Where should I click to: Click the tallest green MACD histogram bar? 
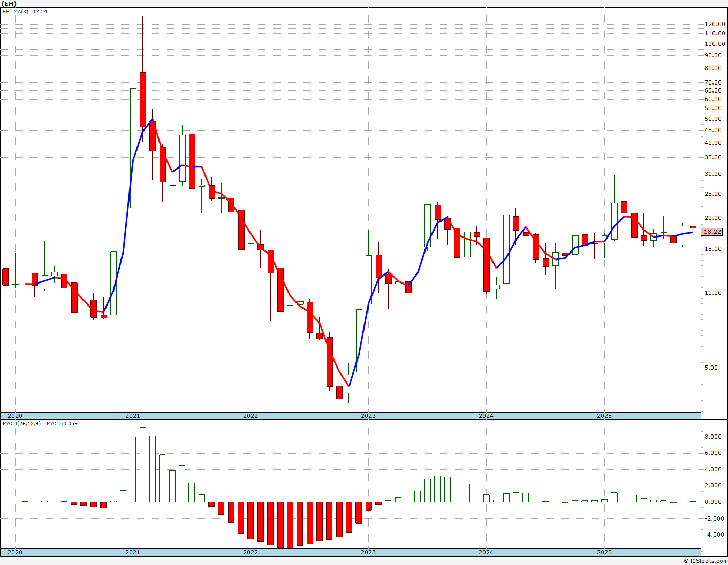(142, 465)
